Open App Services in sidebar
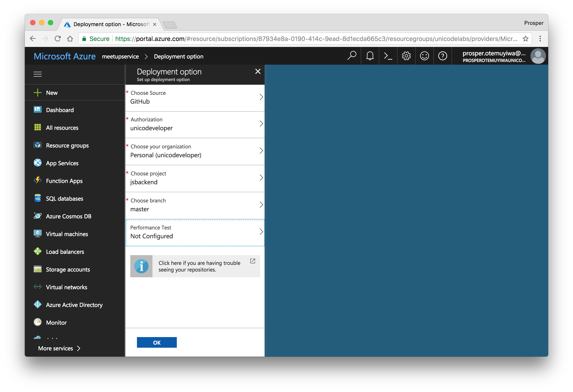Image resolution: width=573 pixels, height=392 pixels. [x=62, y=163]
